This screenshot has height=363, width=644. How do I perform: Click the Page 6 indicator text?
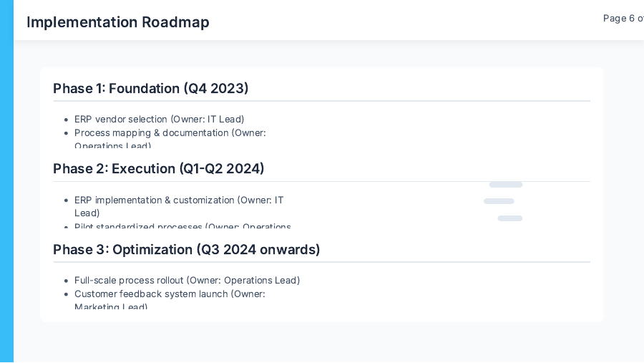[x=623, y=19]
